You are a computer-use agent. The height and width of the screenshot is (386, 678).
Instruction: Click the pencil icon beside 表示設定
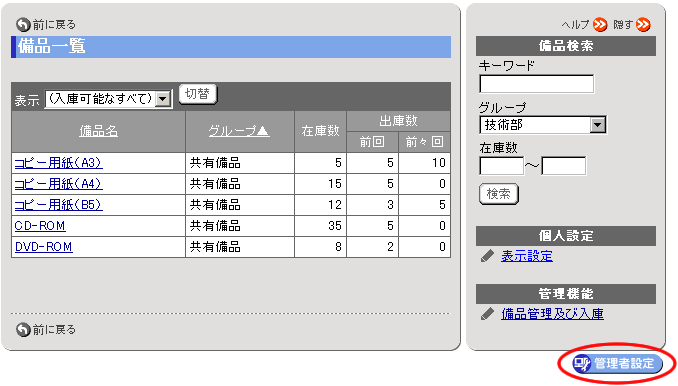click(487, 256)
